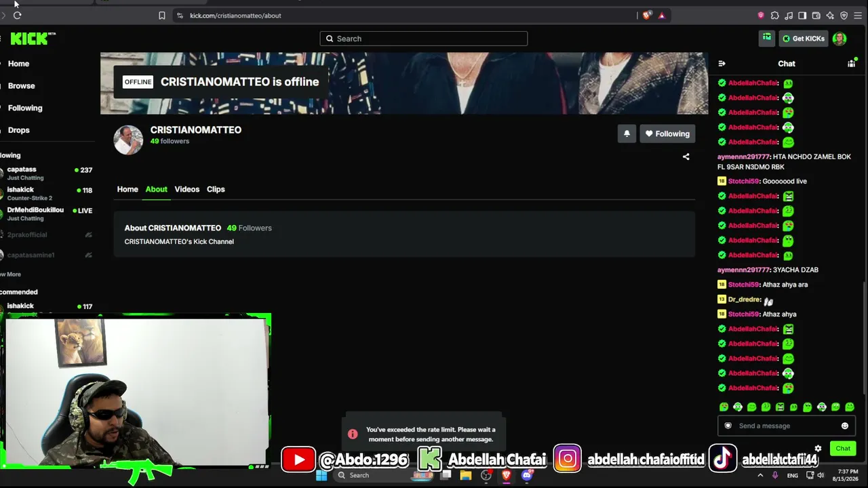Send message with the green Chat button

[x=843, y=449]
